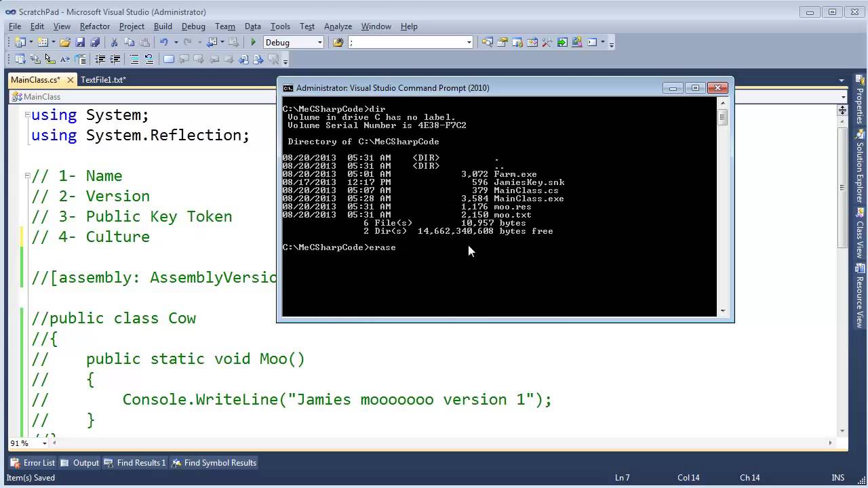Click the Add New Item icon
This screenshot has height=488, width=868.
tap(43, 42)
